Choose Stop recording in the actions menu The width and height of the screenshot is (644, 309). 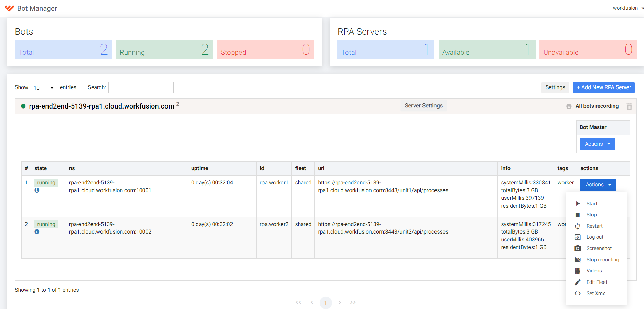[x=603, y=260]
